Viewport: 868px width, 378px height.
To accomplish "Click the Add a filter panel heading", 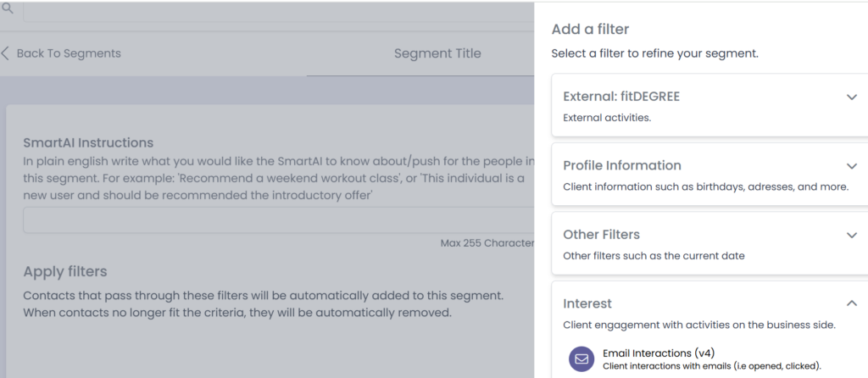I will 590,30.
